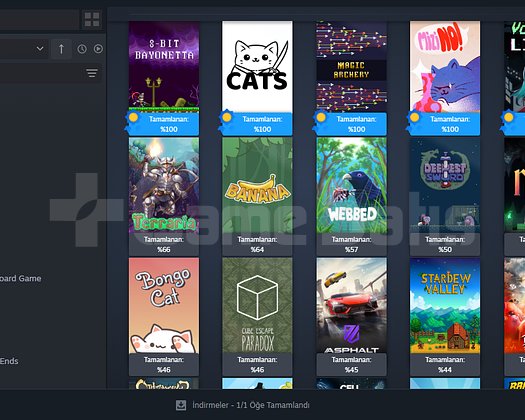Open the Deepest Sword game cover
525x420 pixels.
[445, 185]
